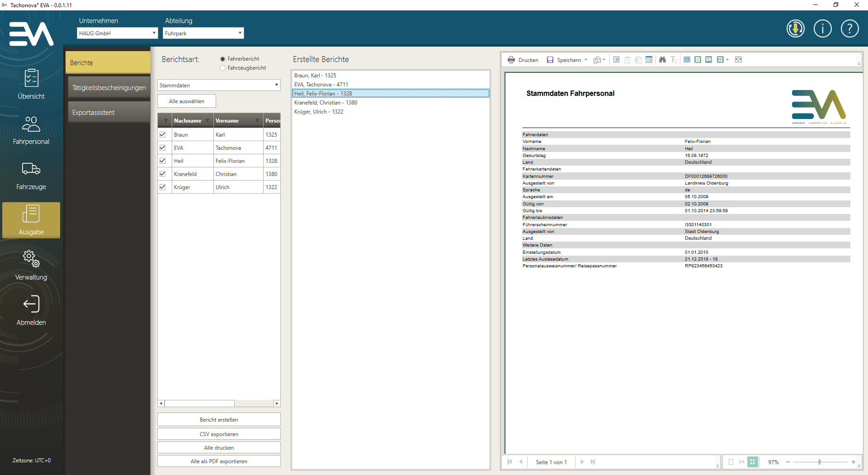
Task: Select the Fahrzeugbericht radio button
Action: pos(222,68)
